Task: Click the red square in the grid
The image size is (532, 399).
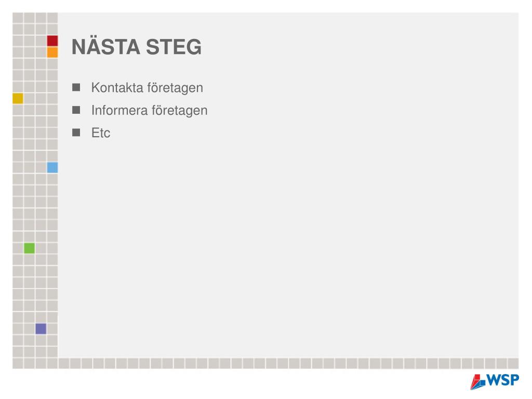Action: point(52,41)
